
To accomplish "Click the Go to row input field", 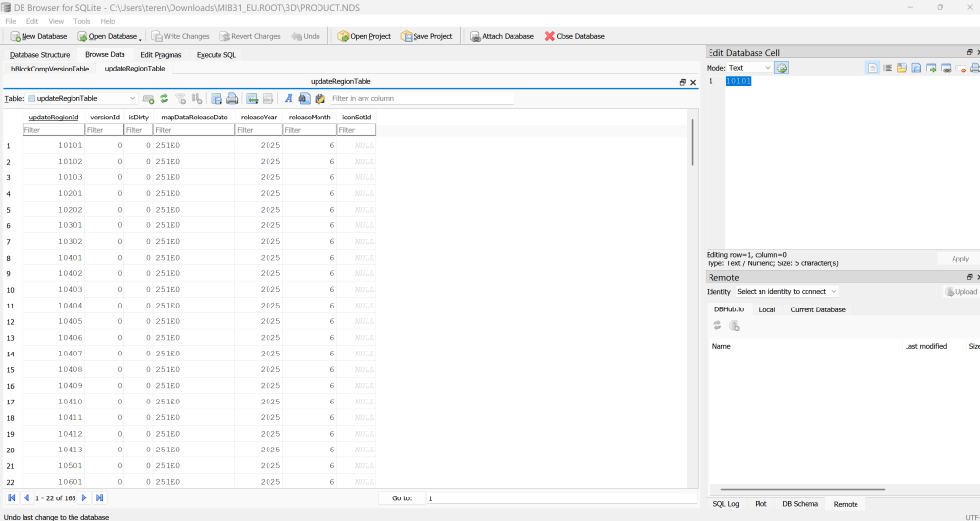I will click(x=562, y=497).
